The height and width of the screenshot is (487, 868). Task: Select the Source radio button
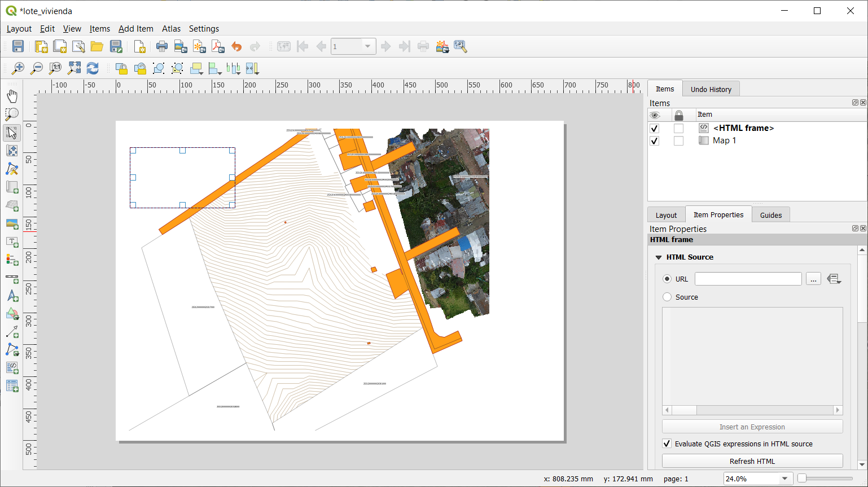click(667, 297)
